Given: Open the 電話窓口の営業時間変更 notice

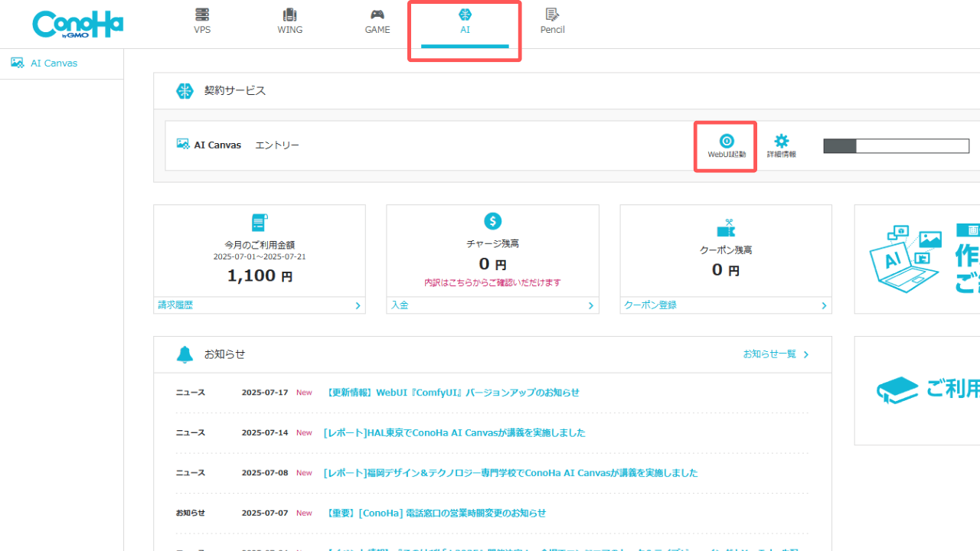Looking at the screenshot, I should tap(435, 514).
